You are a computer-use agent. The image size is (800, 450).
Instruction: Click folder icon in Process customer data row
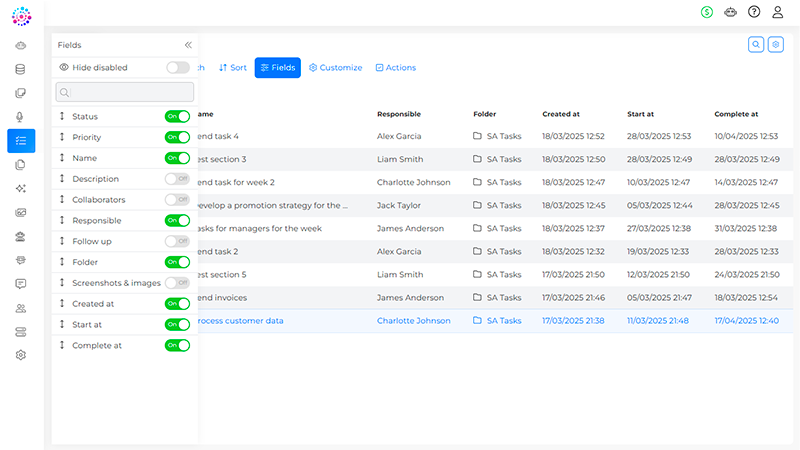tap(477, 320)
